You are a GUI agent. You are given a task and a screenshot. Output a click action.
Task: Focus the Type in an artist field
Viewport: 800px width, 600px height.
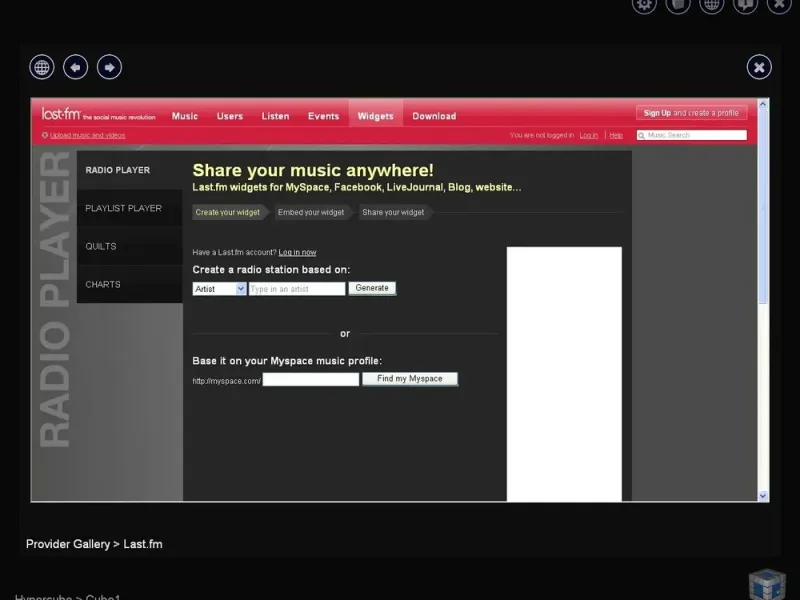tap(297, 289)
